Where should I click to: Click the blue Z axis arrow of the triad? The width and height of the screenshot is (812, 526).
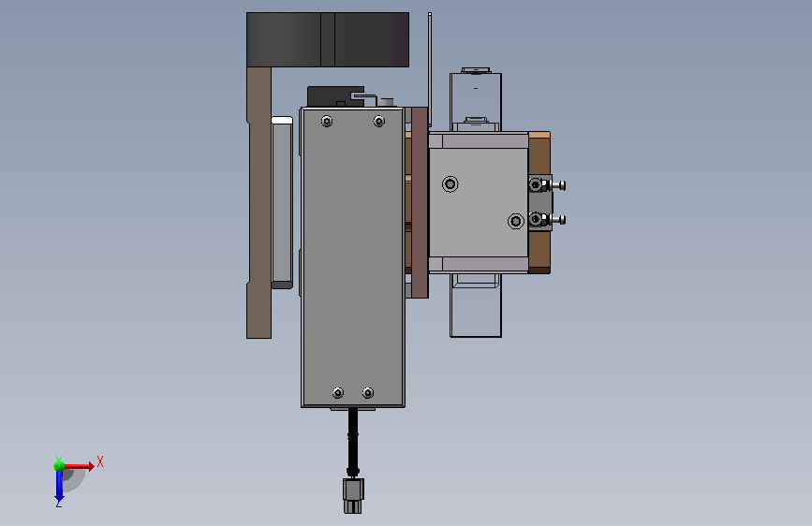(59, 486)
